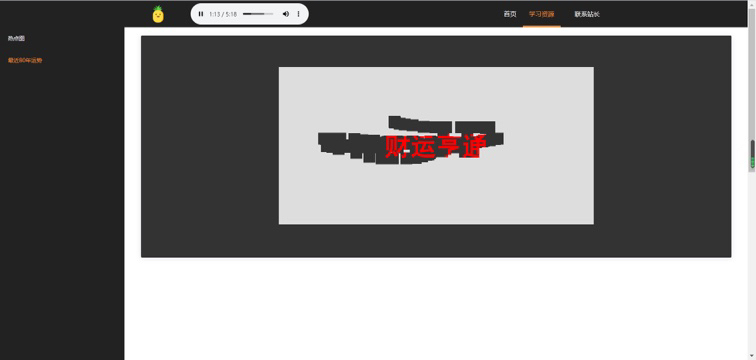Click the pineapple logo icon
Viewport: 756px width, 360px height.
click(158, 14)
